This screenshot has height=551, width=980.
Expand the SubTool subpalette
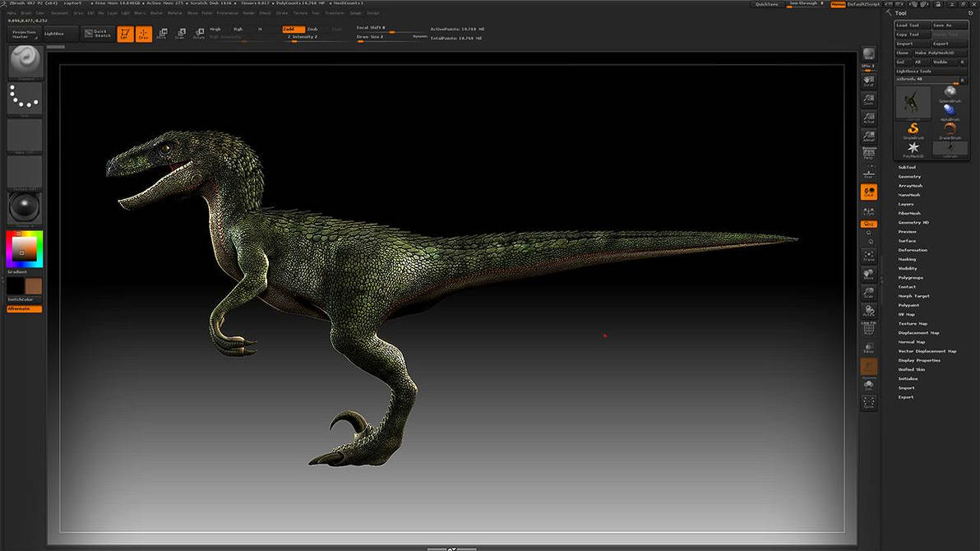[x=907, y=167]
